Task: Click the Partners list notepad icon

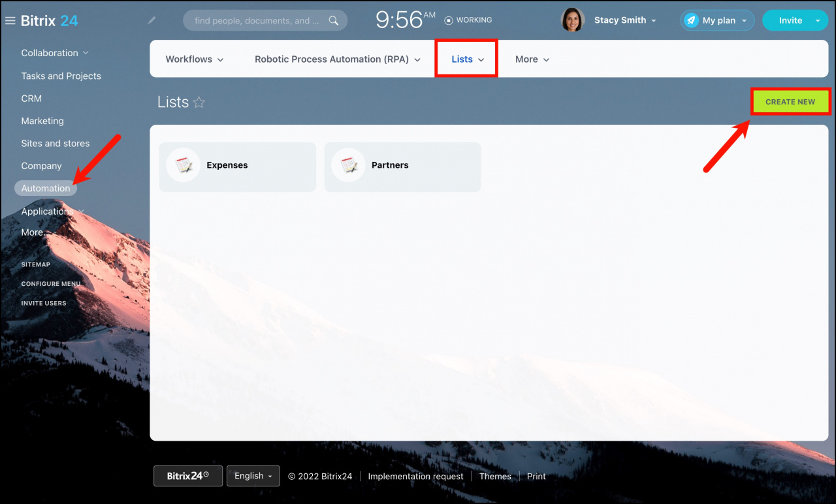Action: pos(349,165)
